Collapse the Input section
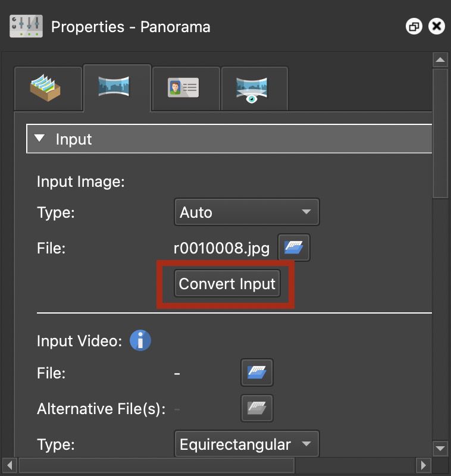451x476 pixels. click(x=39, y=139)
